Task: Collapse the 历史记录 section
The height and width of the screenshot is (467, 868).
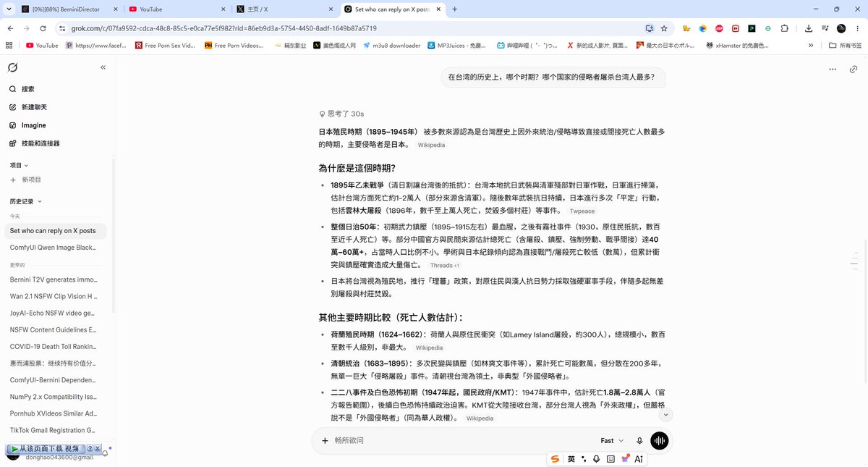Action: click(25, 201)
